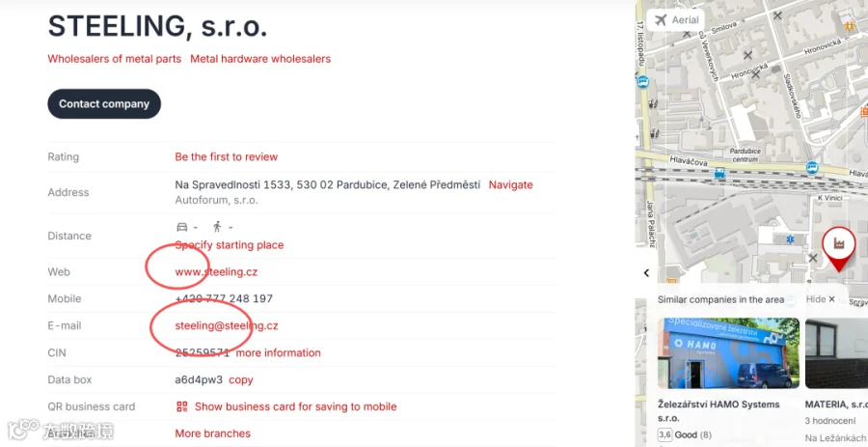The image size is (868, 447).
Task: Show business card for saving to mobile
Action: tap(296, 406)
